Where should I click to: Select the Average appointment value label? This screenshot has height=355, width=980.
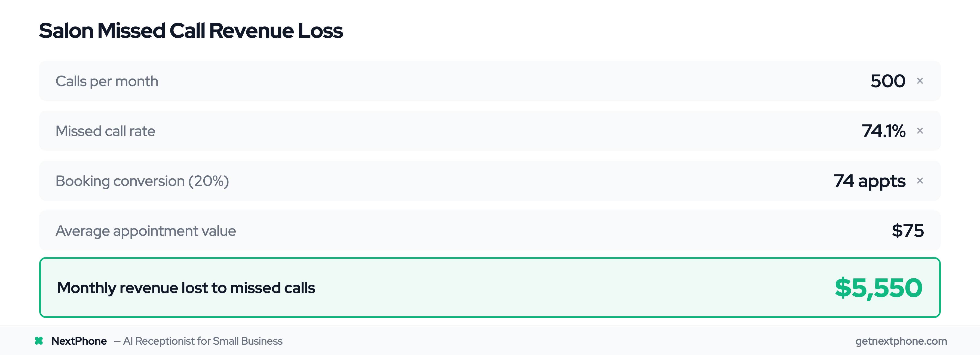coord(146,231)
